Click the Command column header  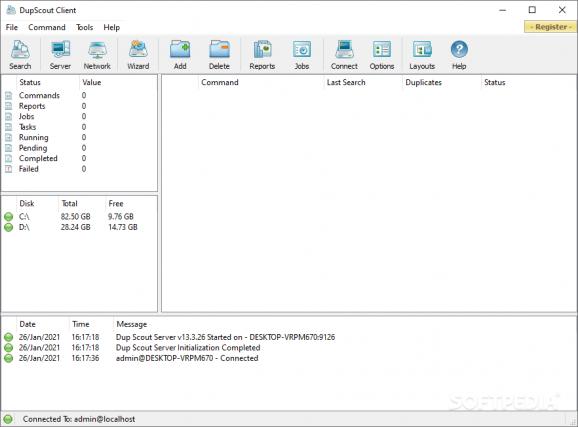(220, 82)
